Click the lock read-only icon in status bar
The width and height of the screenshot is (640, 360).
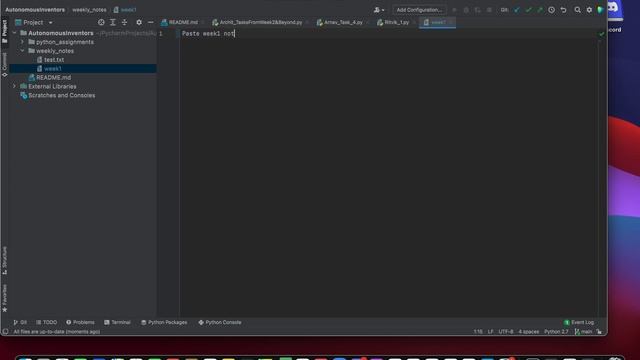coord(599,332)
